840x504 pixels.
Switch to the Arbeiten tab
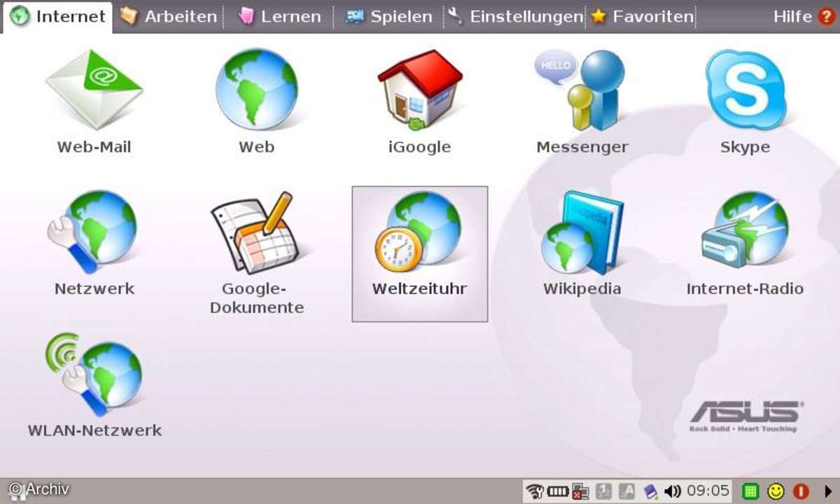coord(168,16)
